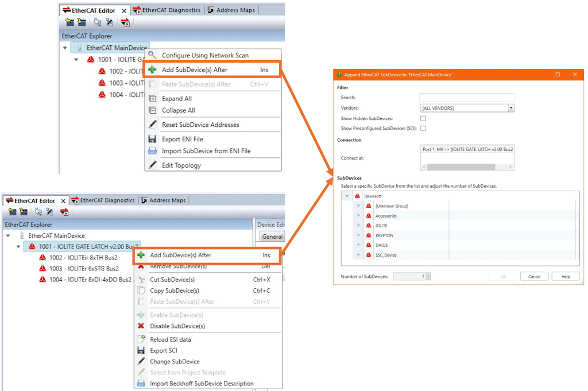Click the pencil icon next to Edit Topology
The image size is (588, 391).
(x=153, y=165)
